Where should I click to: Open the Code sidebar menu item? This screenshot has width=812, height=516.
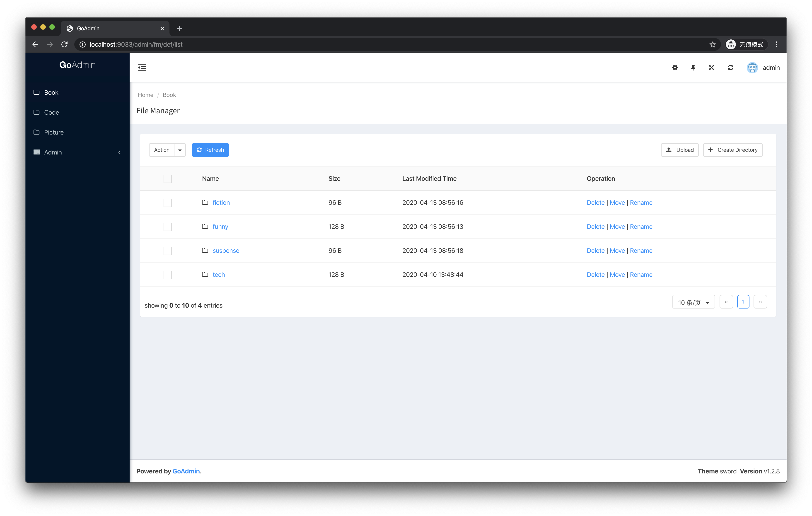pos(52,112)
